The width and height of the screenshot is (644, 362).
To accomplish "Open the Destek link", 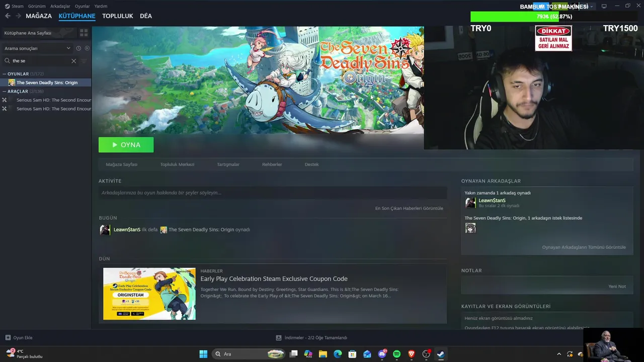I will 311,164.
